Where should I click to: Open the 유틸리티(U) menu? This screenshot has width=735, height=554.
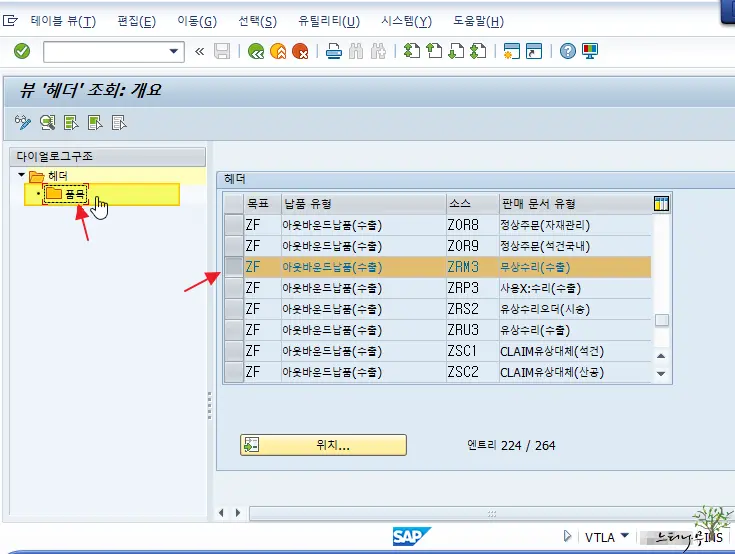329,21
